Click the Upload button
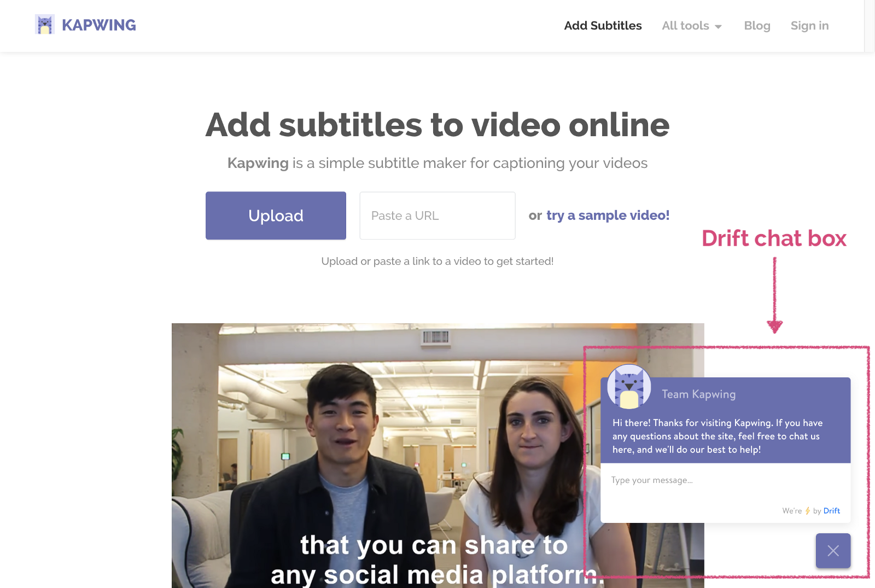The height and width of the screenshot is (588, 875). (x=276, y=216)
